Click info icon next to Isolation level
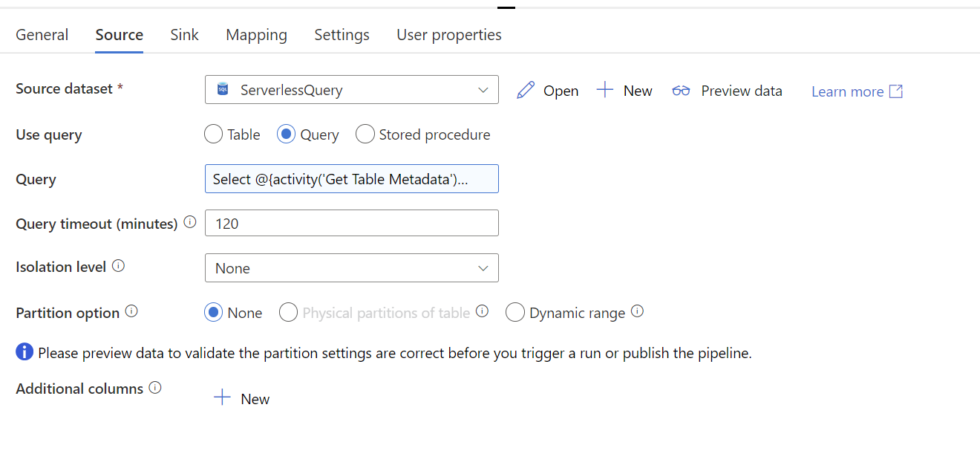The image size is (980, 474). click(x=118, y=265)
